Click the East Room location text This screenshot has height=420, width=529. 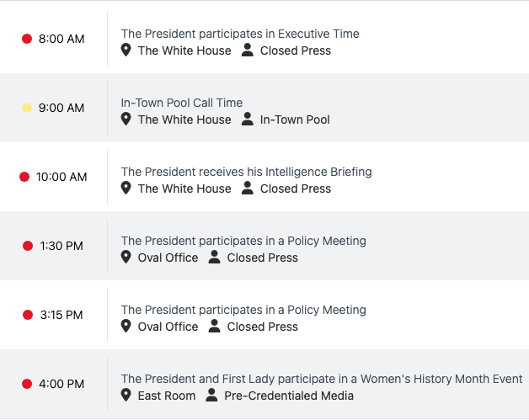click(167, 396)
